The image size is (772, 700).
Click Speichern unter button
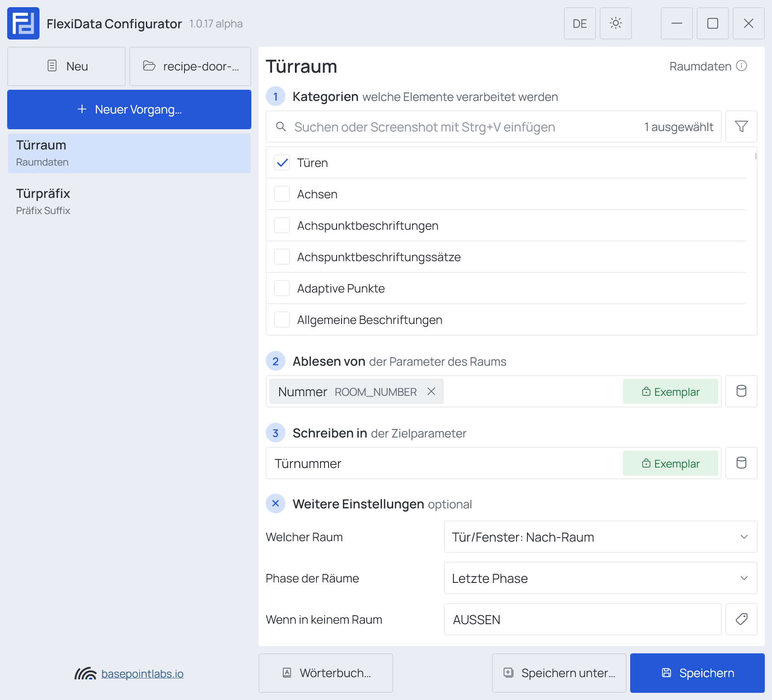tap(559, 673)
